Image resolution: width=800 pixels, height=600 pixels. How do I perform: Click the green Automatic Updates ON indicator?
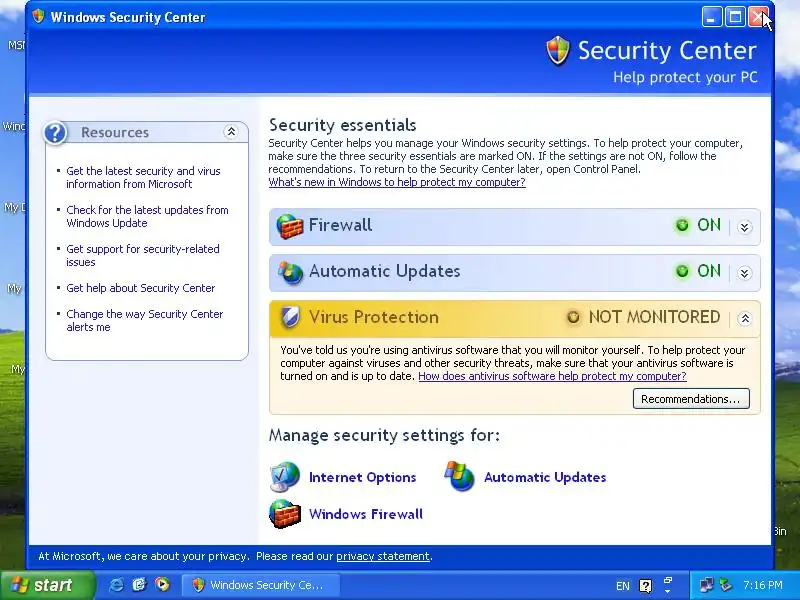[682, 271]
